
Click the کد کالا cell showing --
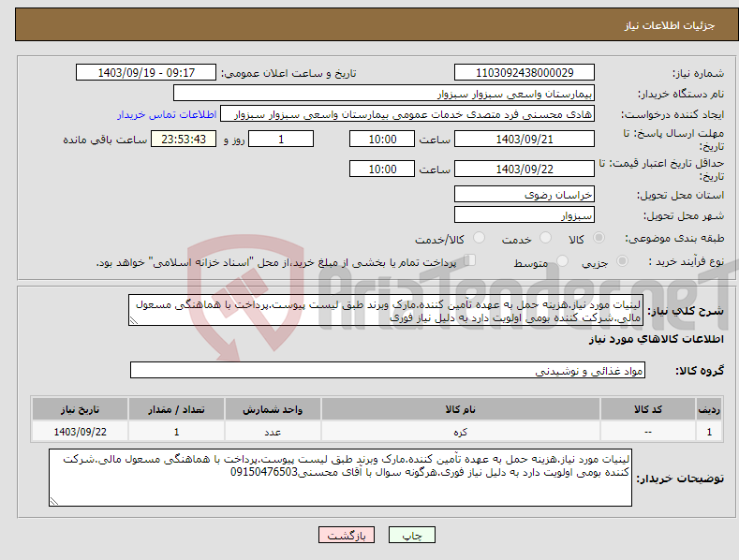coord(648,432)
